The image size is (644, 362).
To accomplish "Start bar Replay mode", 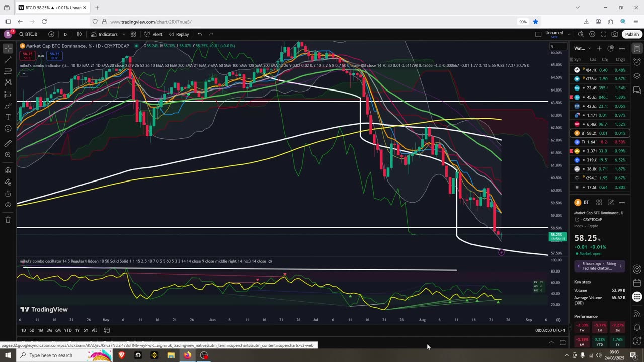I will point(179,34).
